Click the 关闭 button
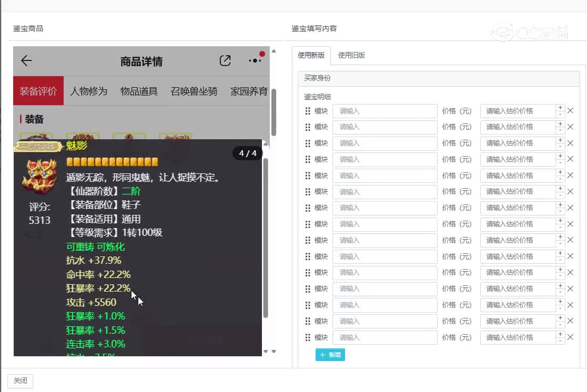 tap(20, 381)
